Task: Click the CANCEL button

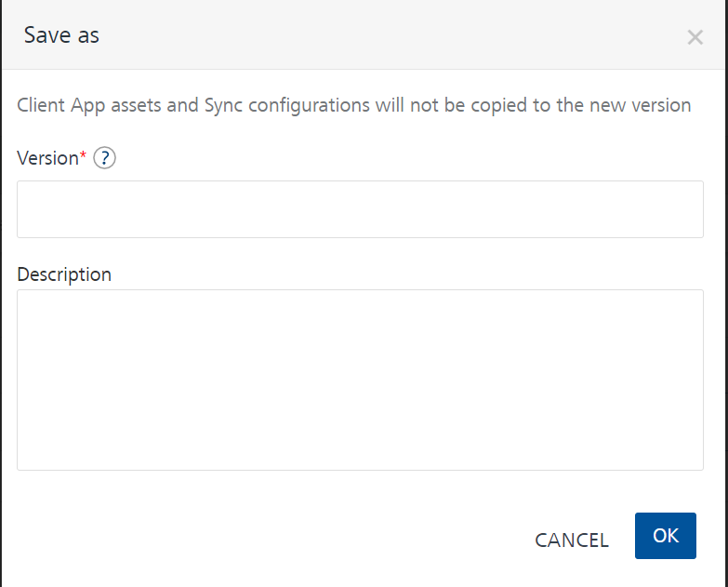Action: [x=572, y=540]
